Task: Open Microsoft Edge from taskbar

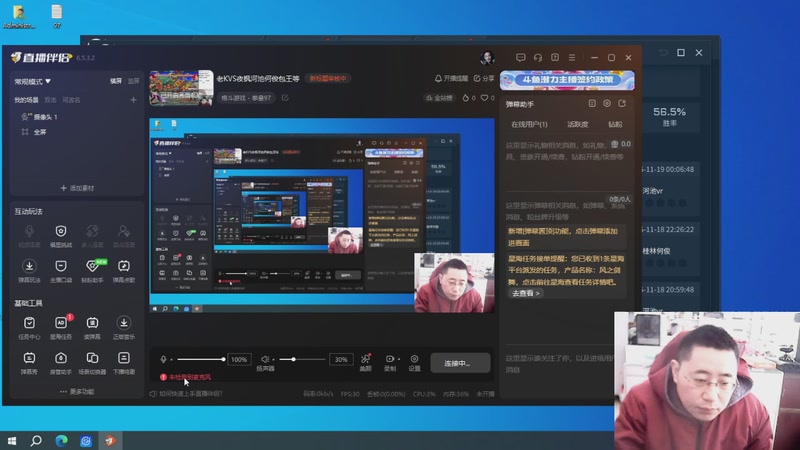Action: [61, 441]
